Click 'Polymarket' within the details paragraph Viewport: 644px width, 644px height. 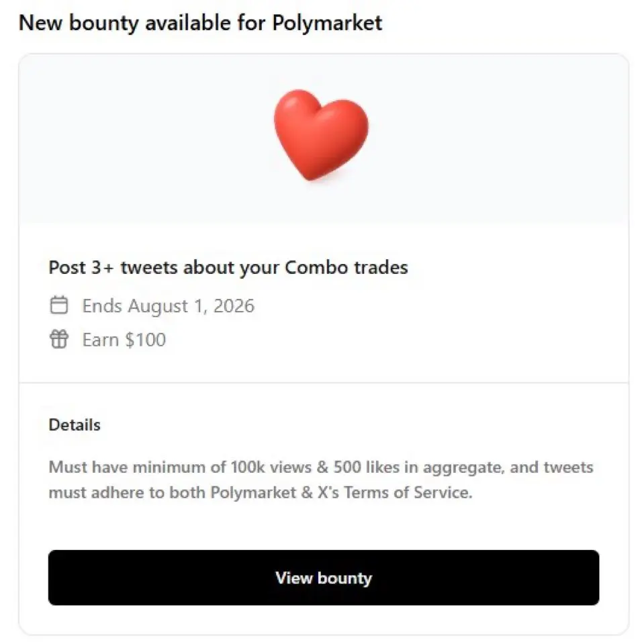click(253, 492)
